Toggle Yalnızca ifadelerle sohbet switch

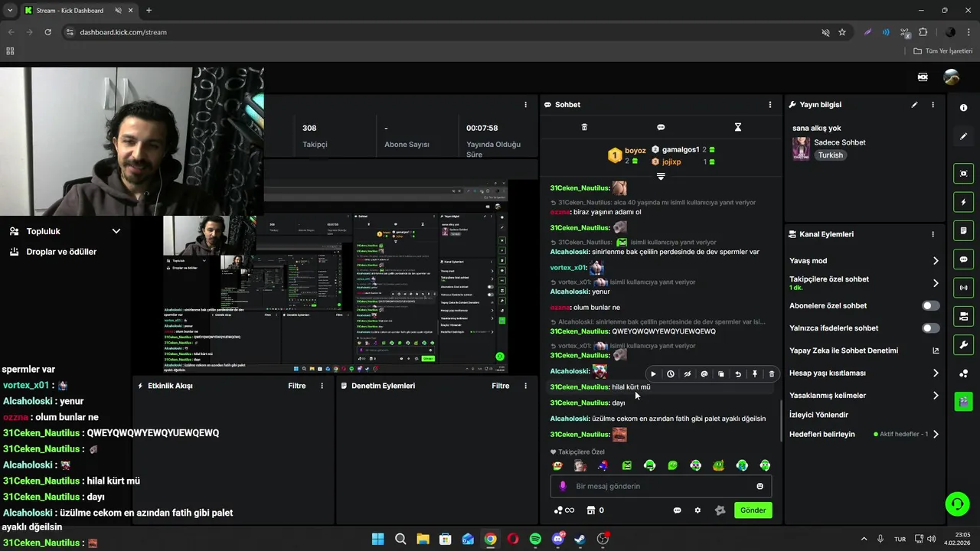pyautogui.click(x=930, y=328)
